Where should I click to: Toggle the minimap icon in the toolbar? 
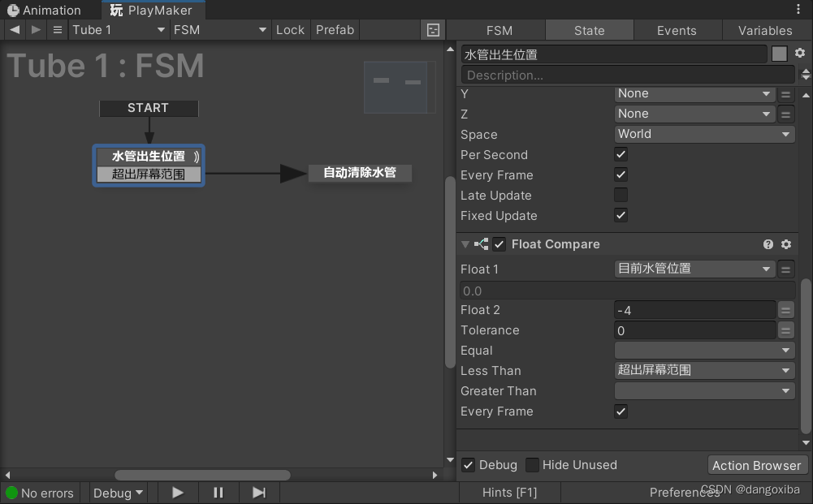point(433,30)
